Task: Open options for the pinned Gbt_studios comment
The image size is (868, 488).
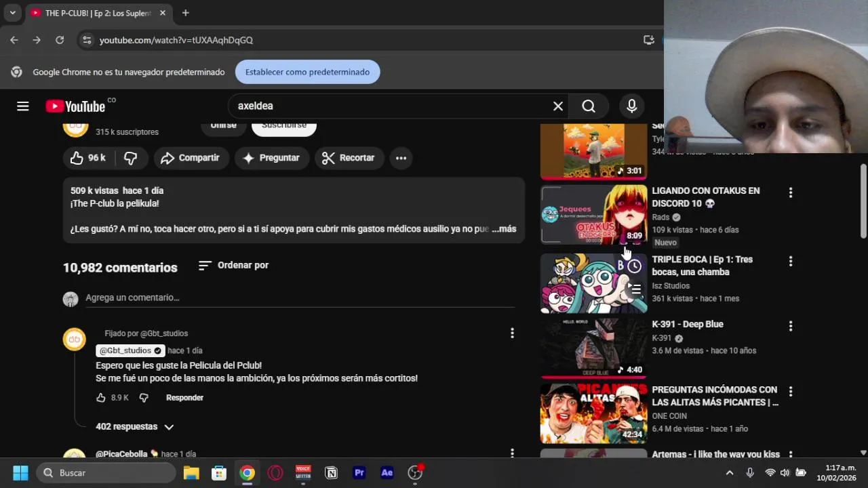Action: [512, 333]
